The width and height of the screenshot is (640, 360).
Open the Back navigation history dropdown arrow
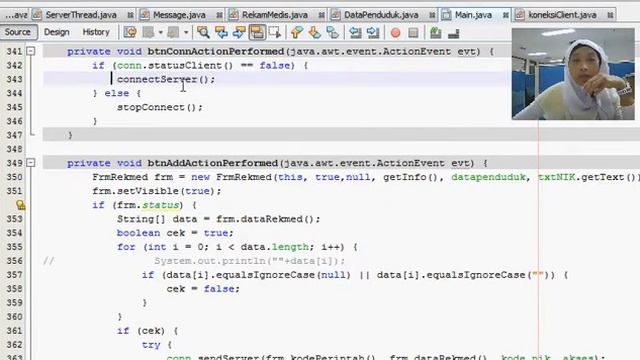coord(160,32)
